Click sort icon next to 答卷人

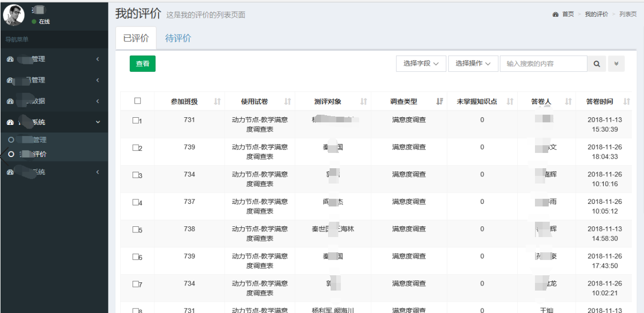[569, 101]
